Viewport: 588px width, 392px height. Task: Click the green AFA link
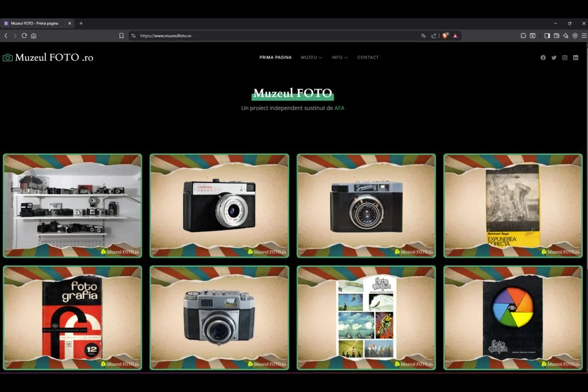tap(339, 108)
